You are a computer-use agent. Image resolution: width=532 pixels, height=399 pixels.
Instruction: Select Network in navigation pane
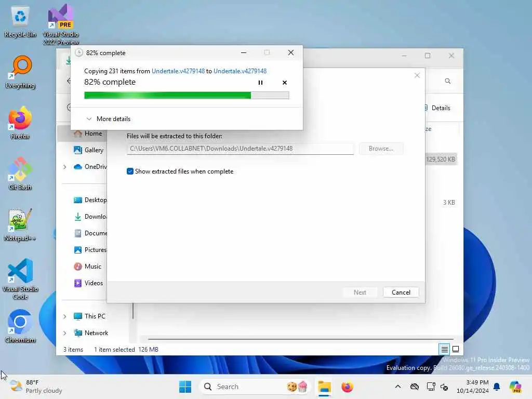[91, 333]
